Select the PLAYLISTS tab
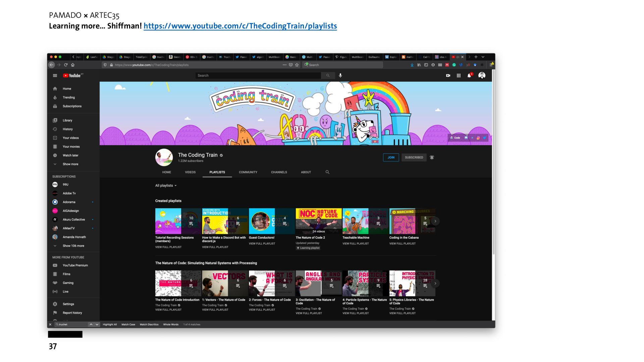 point(217,172)
